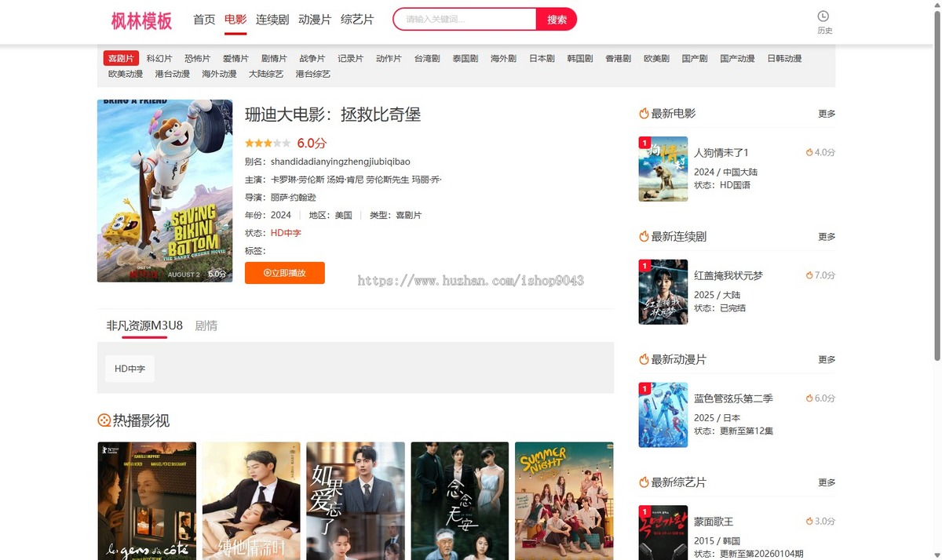This screenshot has width=942, height=560.
Task: Select the 喜剧片 category tag
Action: (x=121, y=59)
